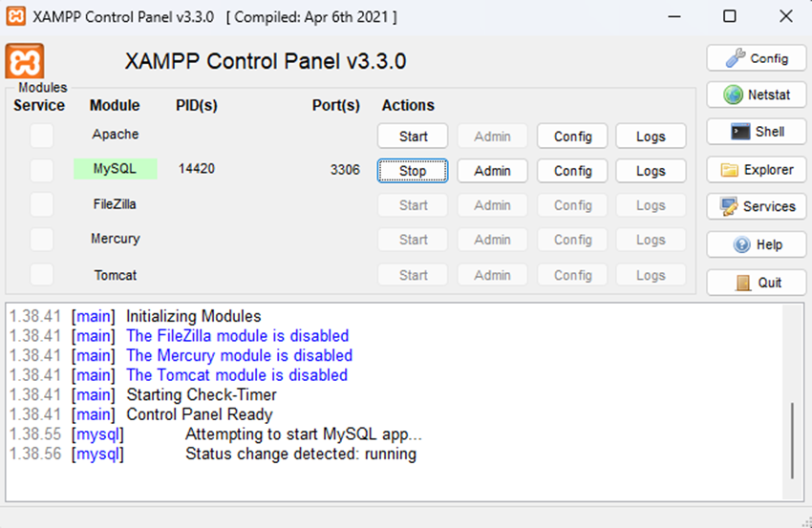The height and width of the screenshot is (528, 812).
Task: Click the PID(s) column header
Action: coord(196,106)
